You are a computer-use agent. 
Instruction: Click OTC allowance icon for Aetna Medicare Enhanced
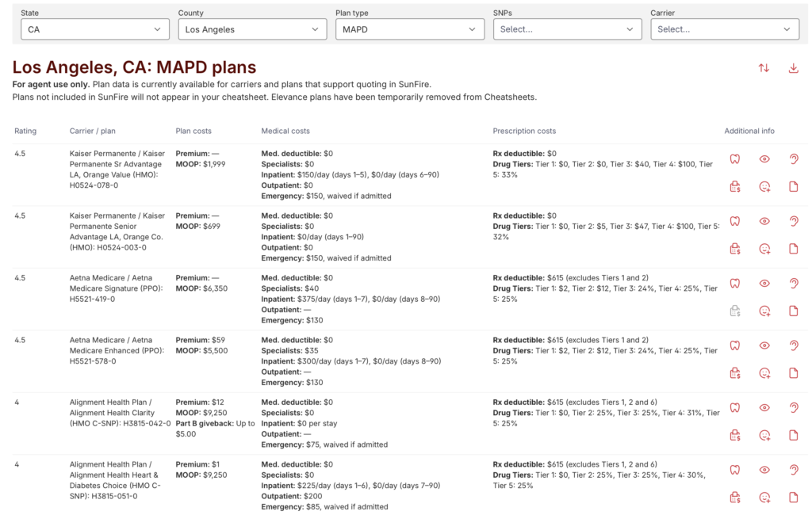(735, 372)
